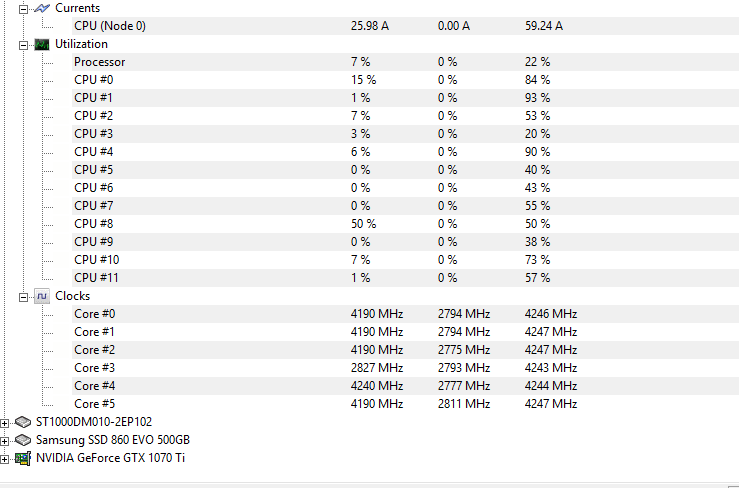Select the CPU (Node 0) current row

(405, 26)
